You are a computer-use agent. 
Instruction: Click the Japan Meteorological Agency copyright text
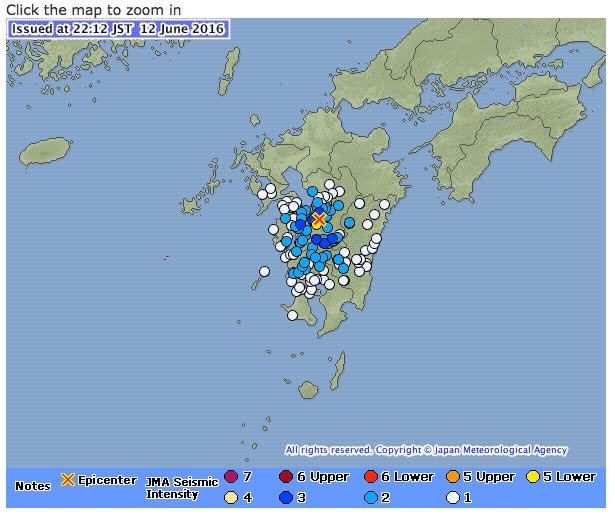pyautogui.click(x=426, y=450)
